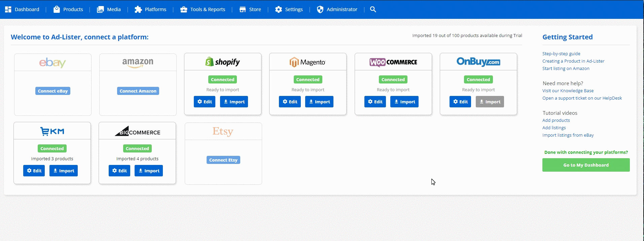
Task: Import products from Magento
Action: [x=319, y=102]
